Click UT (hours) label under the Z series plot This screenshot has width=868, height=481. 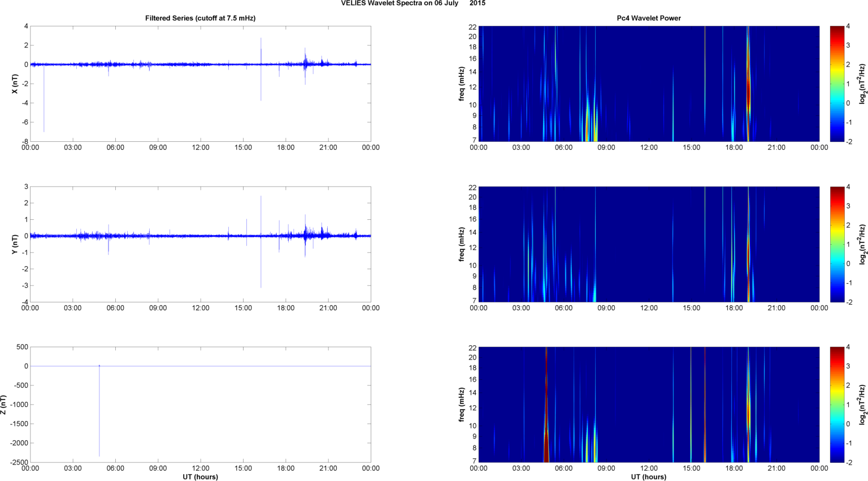coord(200,476)
